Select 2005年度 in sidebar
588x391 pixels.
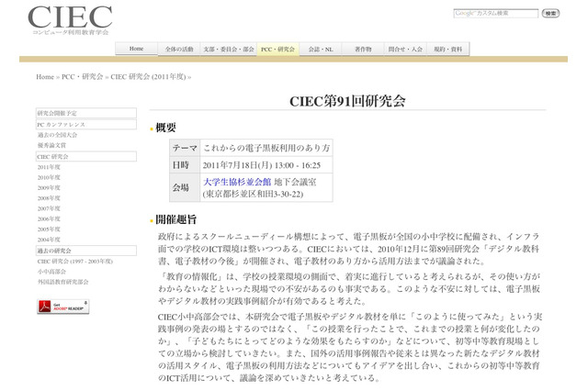click(49, 229)
